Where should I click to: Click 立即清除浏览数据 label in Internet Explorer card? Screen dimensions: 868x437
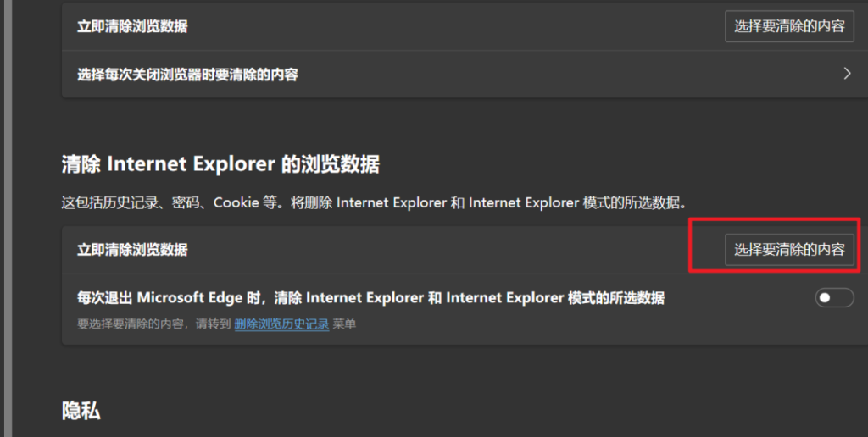132,250
